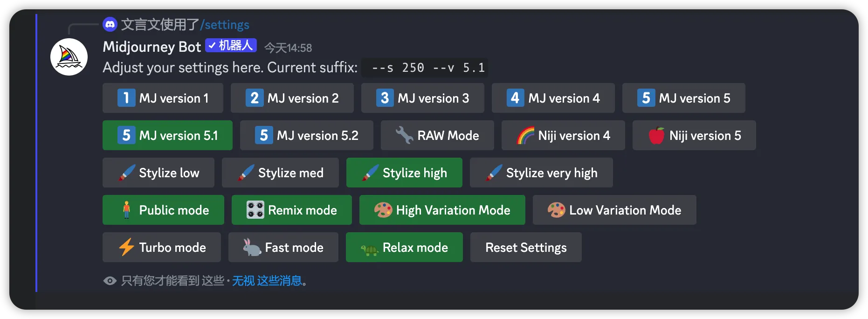Set Stylize very high
Image resolution: width=868 pixels, height=319 pixels.
coord(541,173)
